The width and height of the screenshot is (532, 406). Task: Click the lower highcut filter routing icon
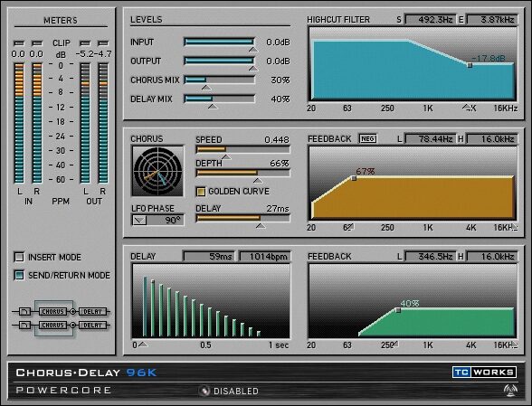(24, 325)
